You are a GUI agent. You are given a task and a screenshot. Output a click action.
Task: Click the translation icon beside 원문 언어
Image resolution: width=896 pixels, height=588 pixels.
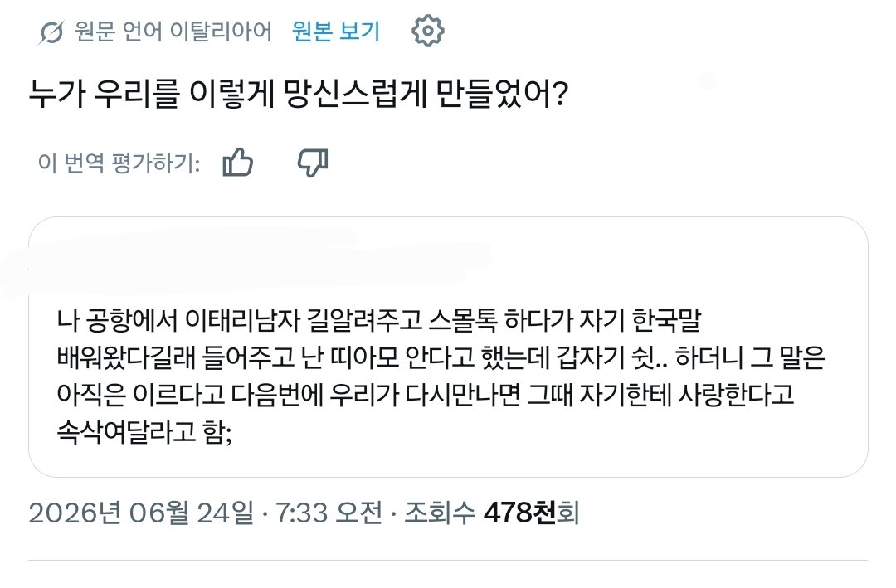click(x=51, y=32)
